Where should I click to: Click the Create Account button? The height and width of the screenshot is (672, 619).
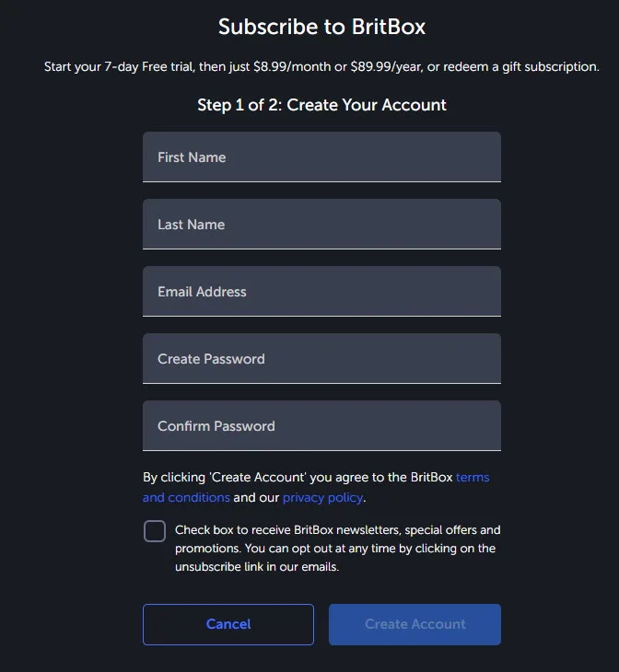(415, 624)
